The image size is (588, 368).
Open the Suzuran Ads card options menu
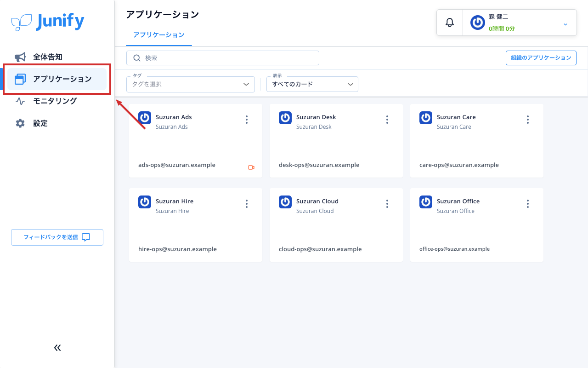click(247, 120)
